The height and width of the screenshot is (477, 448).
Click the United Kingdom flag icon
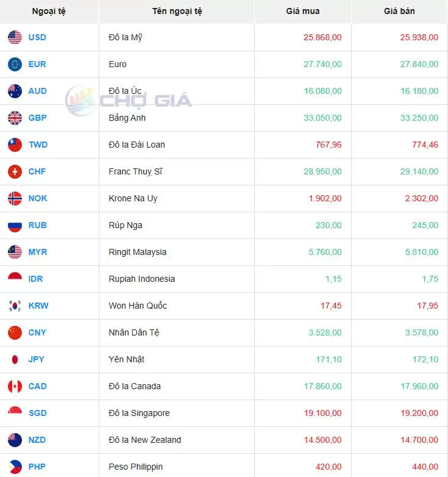pyautogui.click(x=15, y=118)
